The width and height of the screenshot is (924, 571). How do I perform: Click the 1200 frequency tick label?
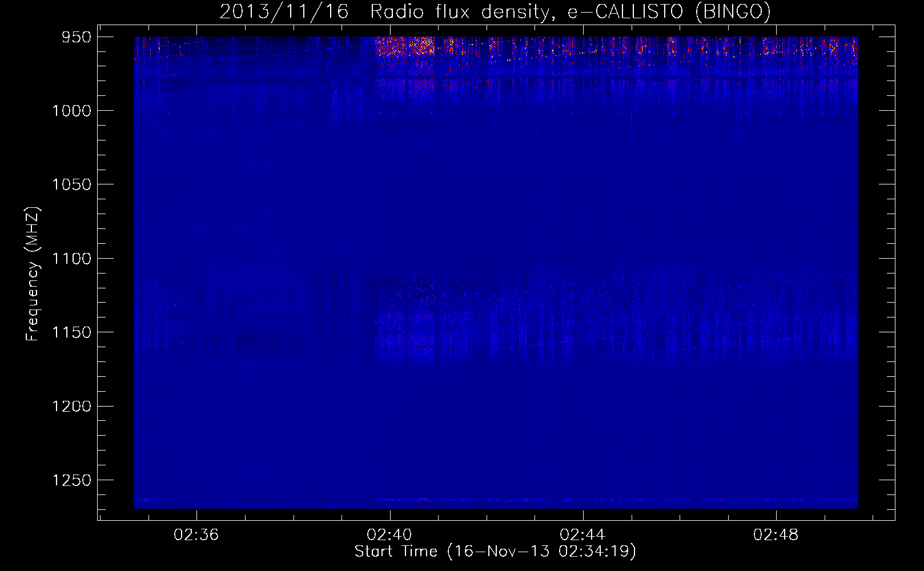click(x=71, y=406)
